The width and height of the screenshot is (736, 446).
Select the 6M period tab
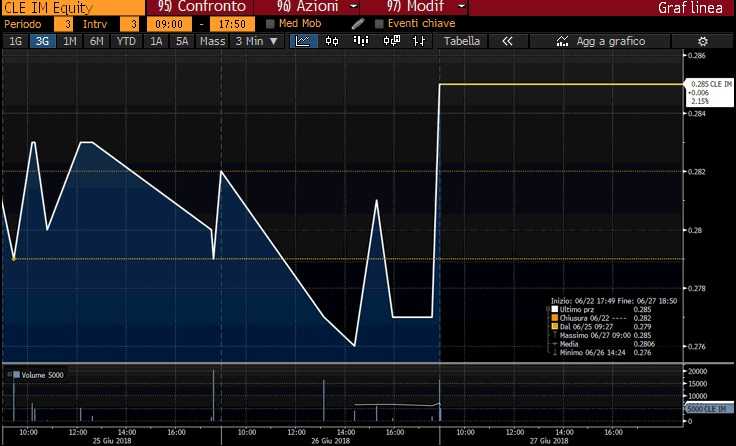(x=96, y=41)
